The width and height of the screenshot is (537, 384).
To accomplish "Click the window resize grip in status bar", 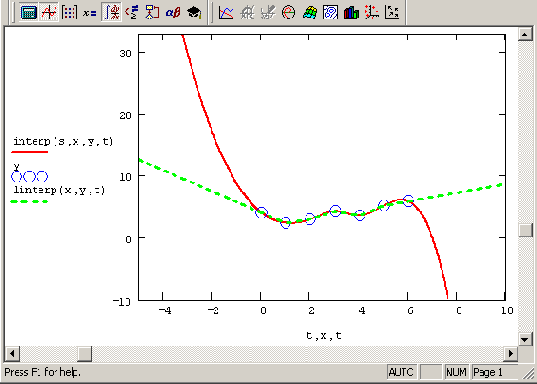I will 529,374.
